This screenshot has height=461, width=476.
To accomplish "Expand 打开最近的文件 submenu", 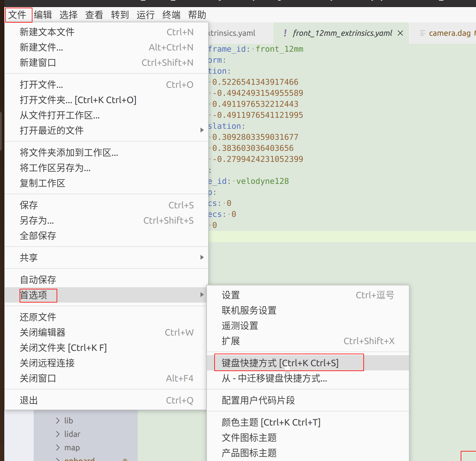I will tap(107, 130).
